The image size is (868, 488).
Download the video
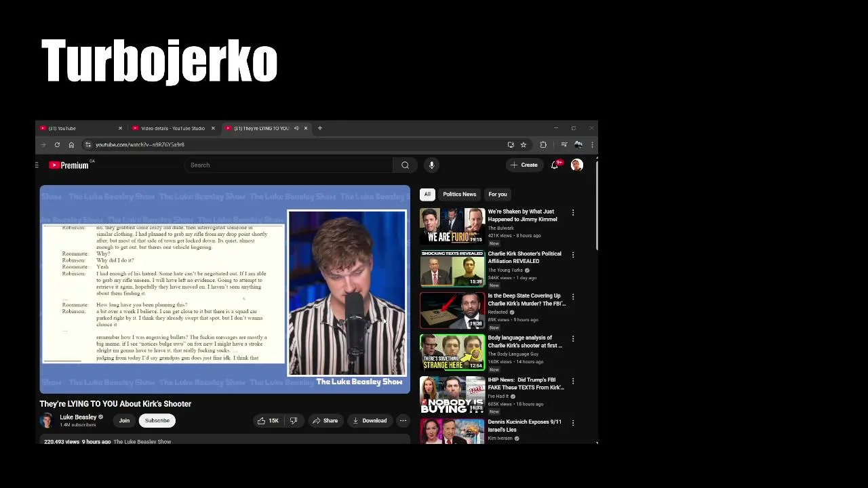(x=370, y=421)
